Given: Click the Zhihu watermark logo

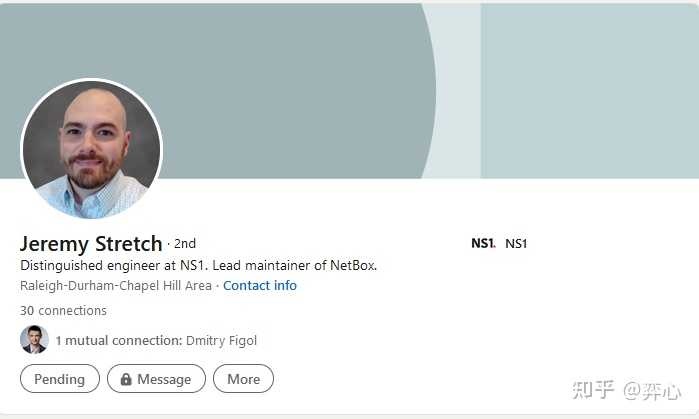Looking at the screenshot, I should [594, 390].
